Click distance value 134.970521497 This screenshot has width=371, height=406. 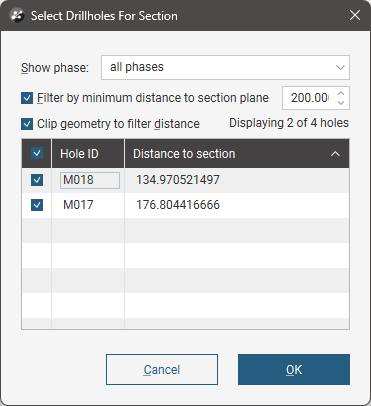178,180
